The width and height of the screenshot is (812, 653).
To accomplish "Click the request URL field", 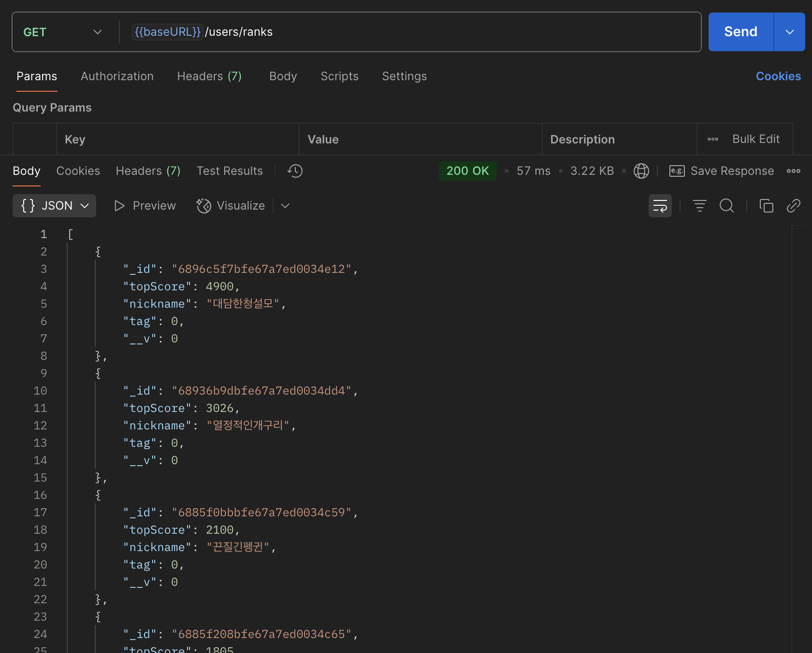I will coord(411,32).
